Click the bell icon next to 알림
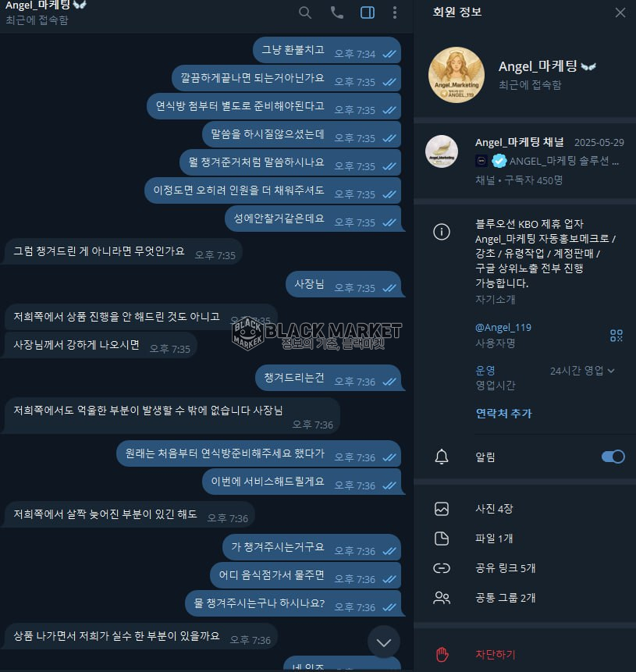This screenshot has width=636, height=672. click(442, 457)
